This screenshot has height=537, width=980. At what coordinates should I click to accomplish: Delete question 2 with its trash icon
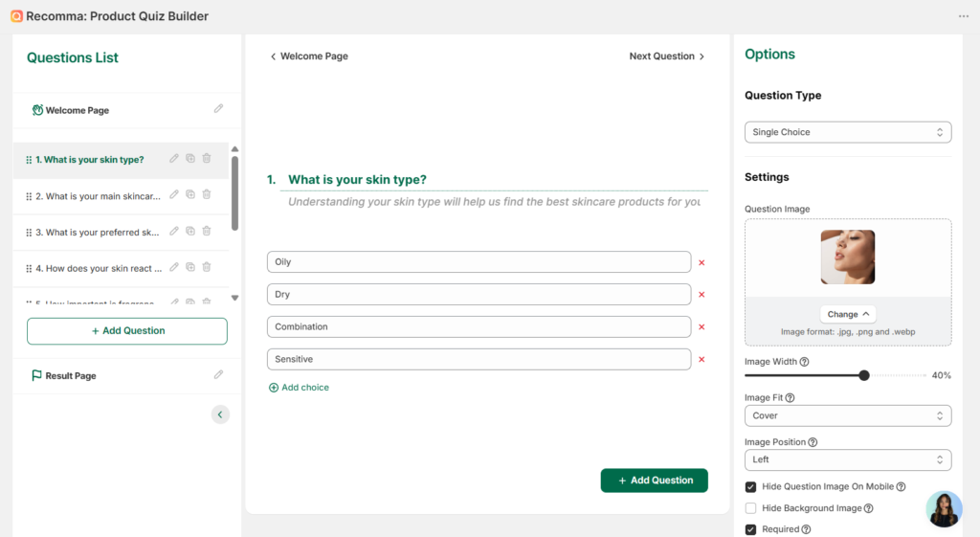coord(207,195)
